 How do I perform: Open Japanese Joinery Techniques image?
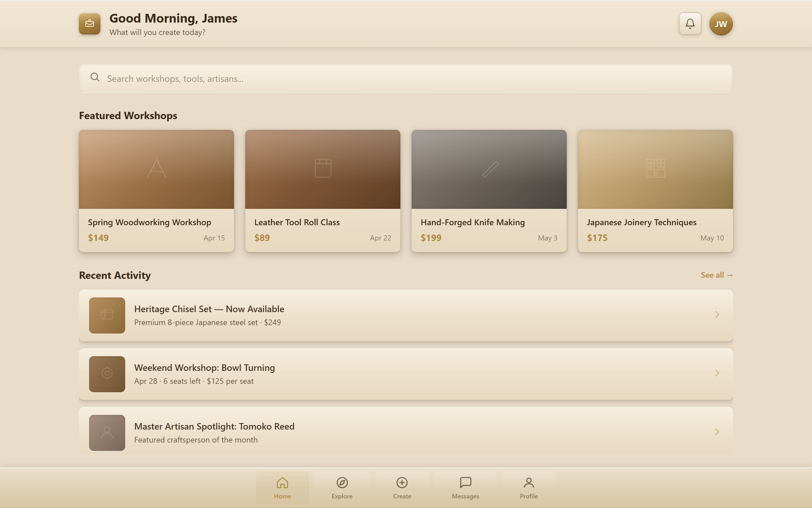pyautogui.click(x=655, y=169)
